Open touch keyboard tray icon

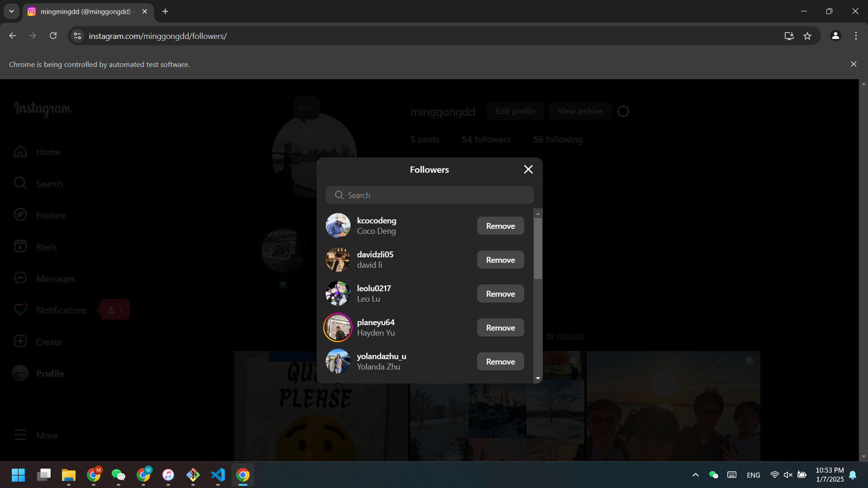click(x=731, y=475)
